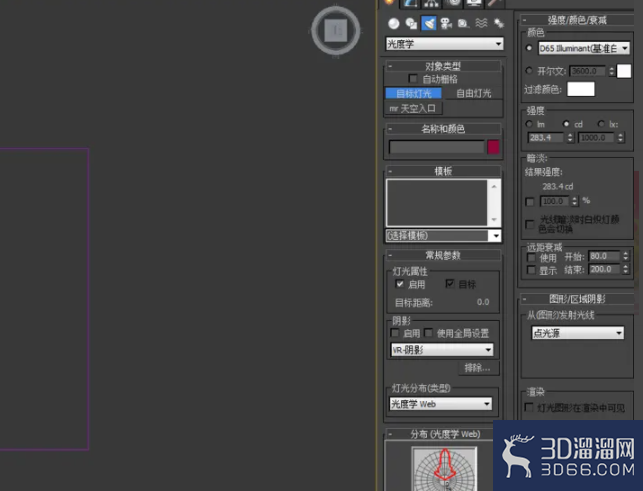Collapse the 图形/区域阴影 rollout
Screen dimensions: 643x491
tap(577, 299)
